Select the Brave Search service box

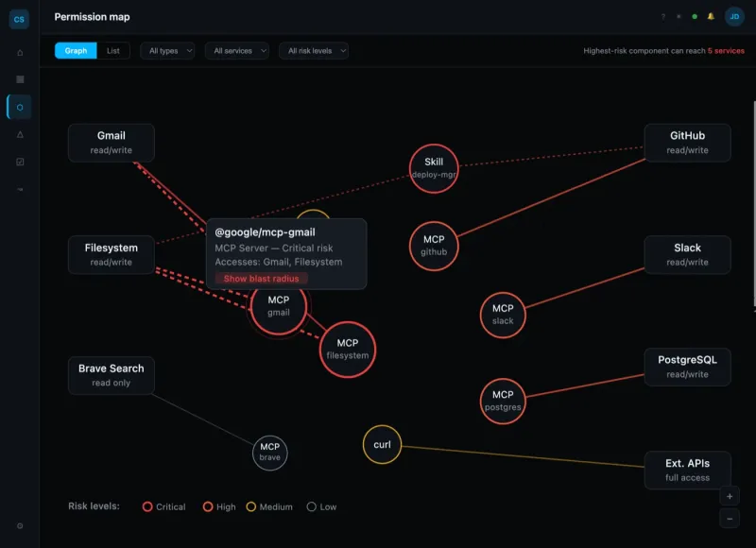pos(112,375)
